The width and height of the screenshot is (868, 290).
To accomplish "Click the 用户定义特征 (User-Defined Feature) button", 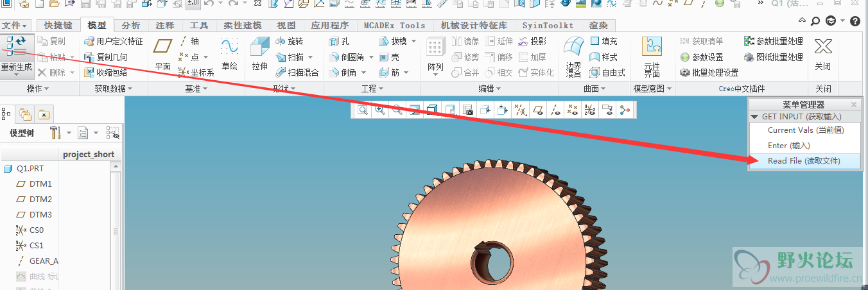I will (x=114, y=41).
